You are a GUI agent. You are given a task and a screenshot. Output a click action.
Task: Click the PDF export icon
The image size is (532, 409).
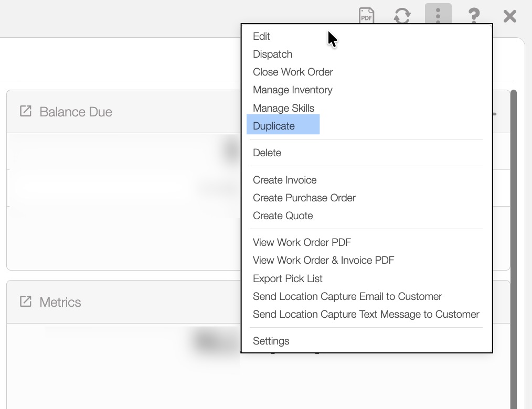coord(366,15)
